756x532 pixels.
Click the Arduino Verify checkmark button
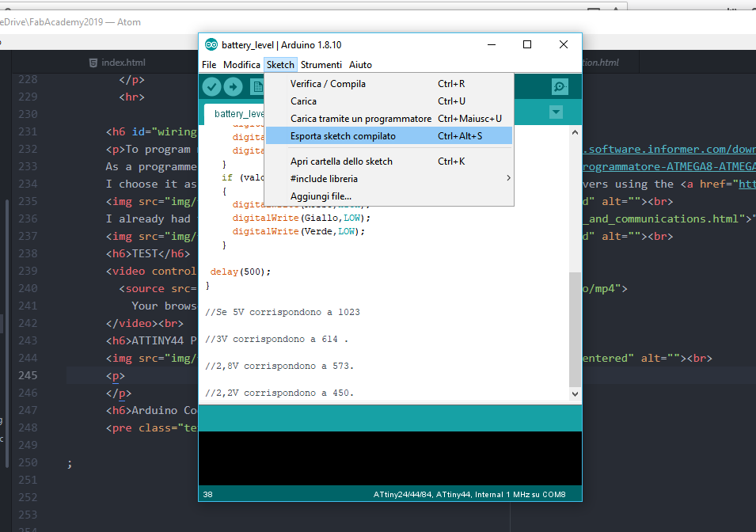[x=211, y=87]
